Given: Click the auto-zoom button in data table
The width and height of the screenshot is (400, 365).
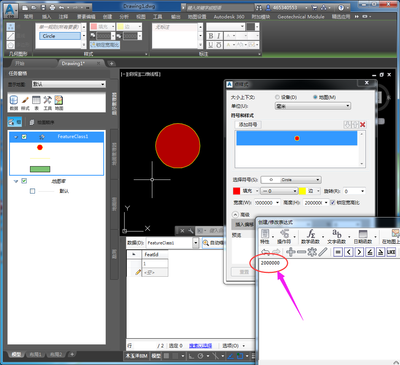Looking at the screenshot, I should [213, 243].
